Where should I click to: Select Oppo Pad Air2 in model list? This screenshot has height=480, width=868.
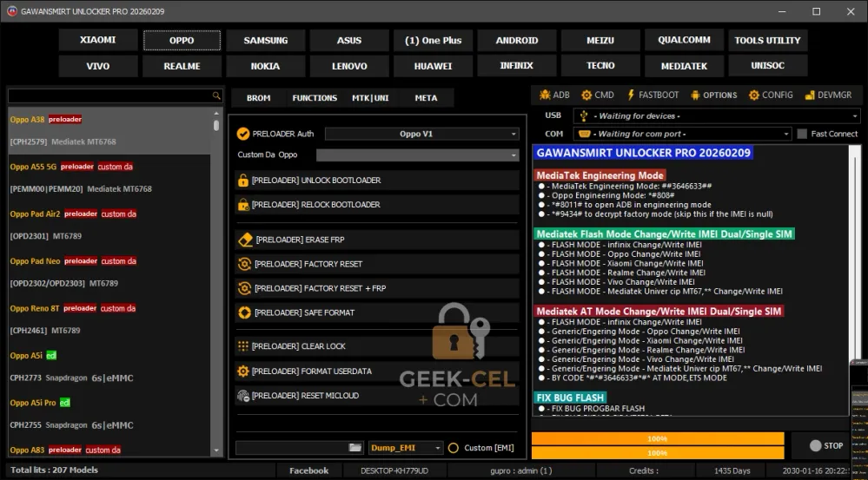pyautogui.click(x=109, y=225)
